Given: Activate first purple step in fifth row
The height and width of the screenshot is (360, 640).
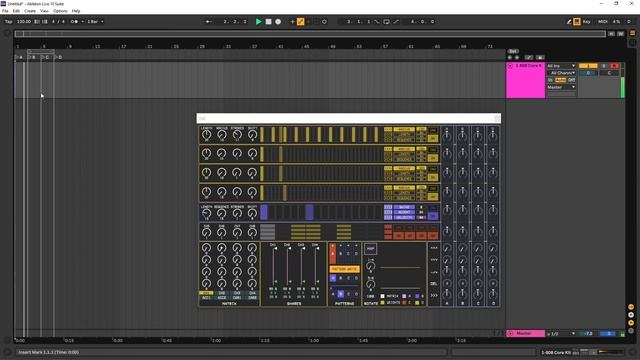Looking at the screenshot, I should tap(264, 212).
